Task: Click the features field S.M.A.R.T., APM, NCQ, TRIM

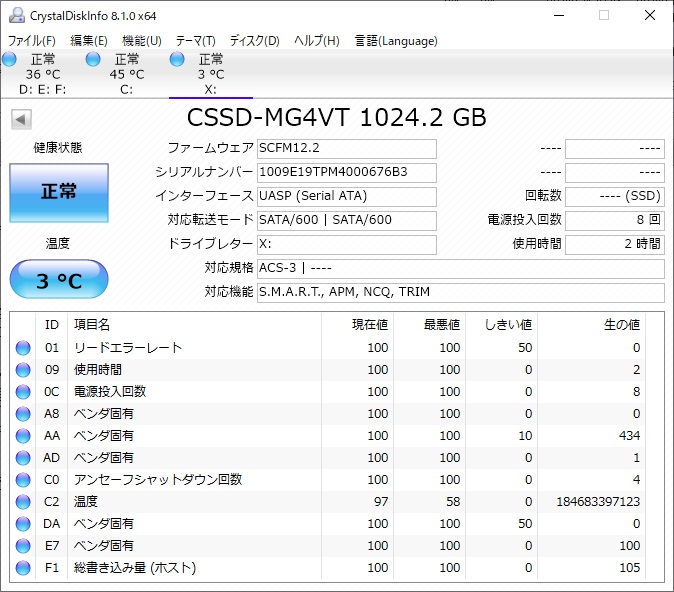Action: point(461,293)
